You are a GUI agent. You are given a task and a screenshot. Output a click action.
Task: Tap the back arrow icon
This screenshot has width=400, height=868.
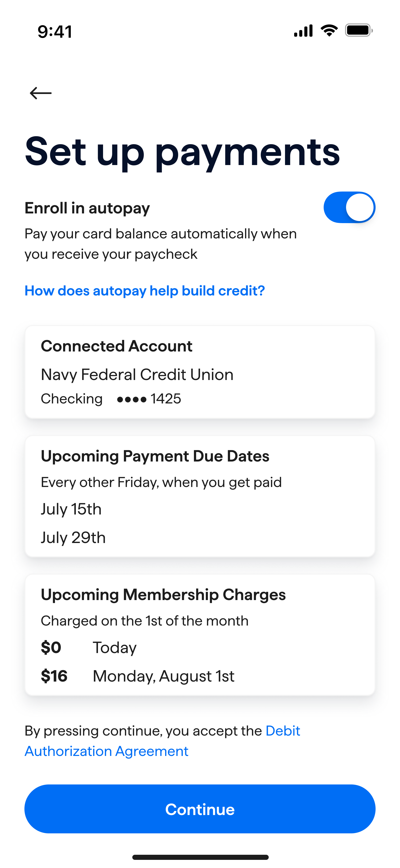[x=41, y=93]
